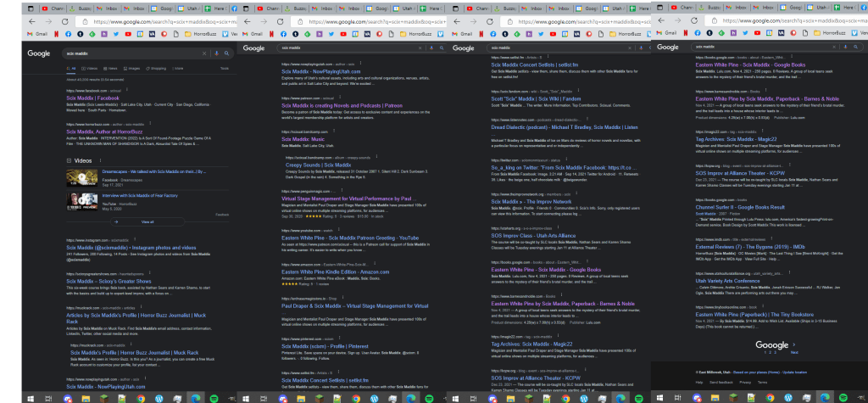Select the Channel browser tab in leftmost window
868x403 pixels.
pyautogui.click(x=53, y=8)
